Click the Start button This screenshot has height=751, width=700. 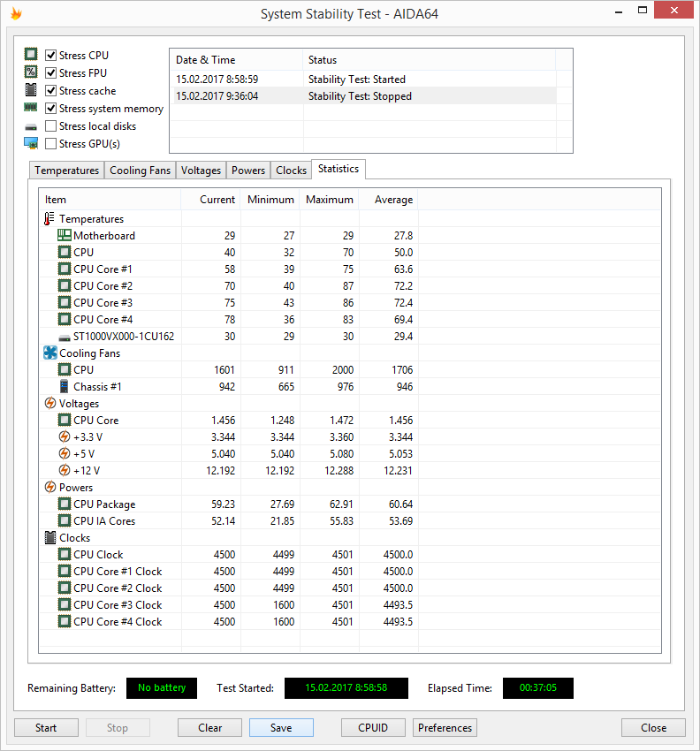point(46,727)
